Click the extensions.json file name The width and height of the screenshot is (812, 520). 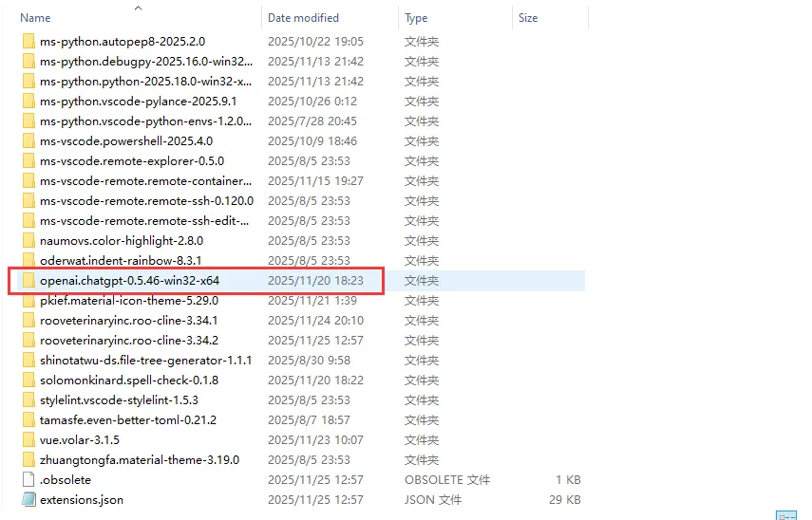tap(82, 499)
